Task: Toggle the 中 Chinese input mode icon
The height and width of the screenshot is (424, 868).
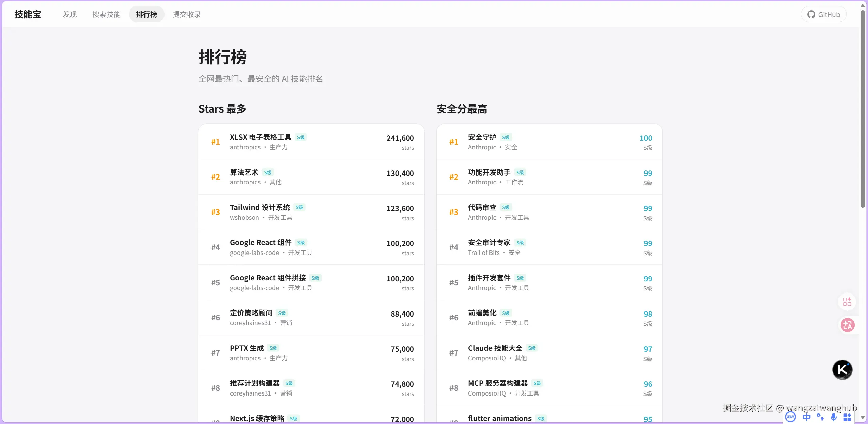Action: point(806,417)
